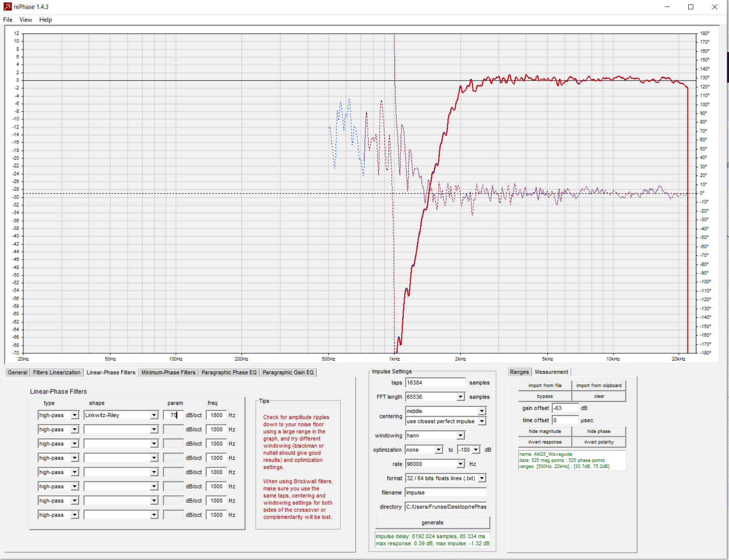The image size is (729, 560).
Task: Minimize the rePhase window
Action: 667,7
